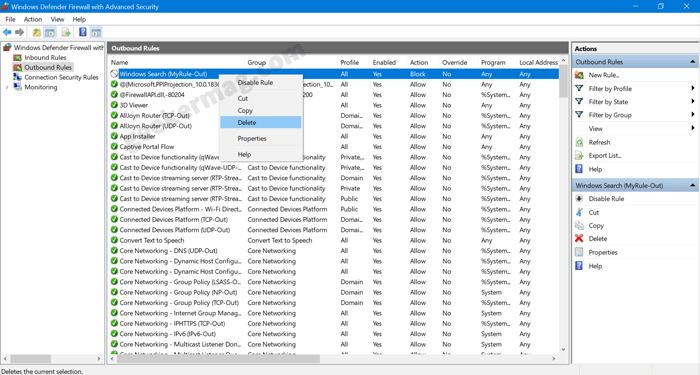Click green check icon beside 3D Viewer

(x=114, y=105)
